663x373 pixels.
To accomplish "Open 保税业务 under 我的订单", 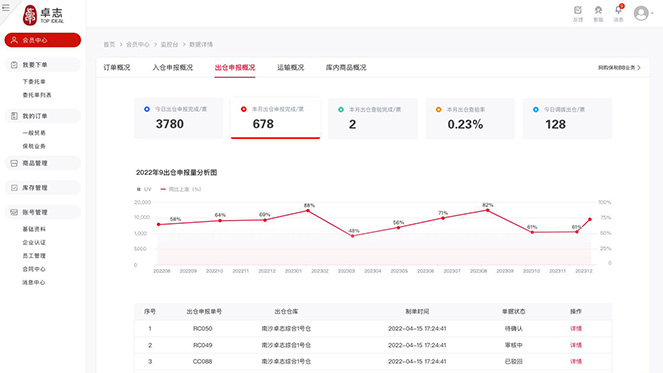I will 34,146.
